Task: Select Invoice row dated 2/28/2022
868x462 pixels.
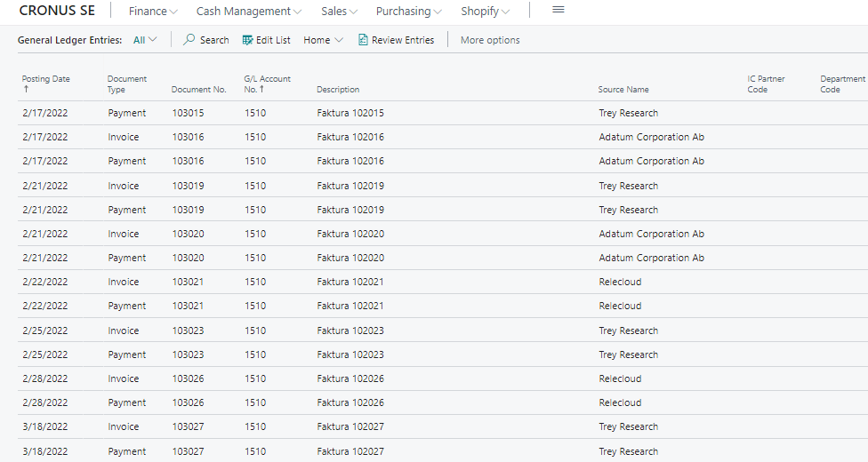Action: tap(443, 378)
